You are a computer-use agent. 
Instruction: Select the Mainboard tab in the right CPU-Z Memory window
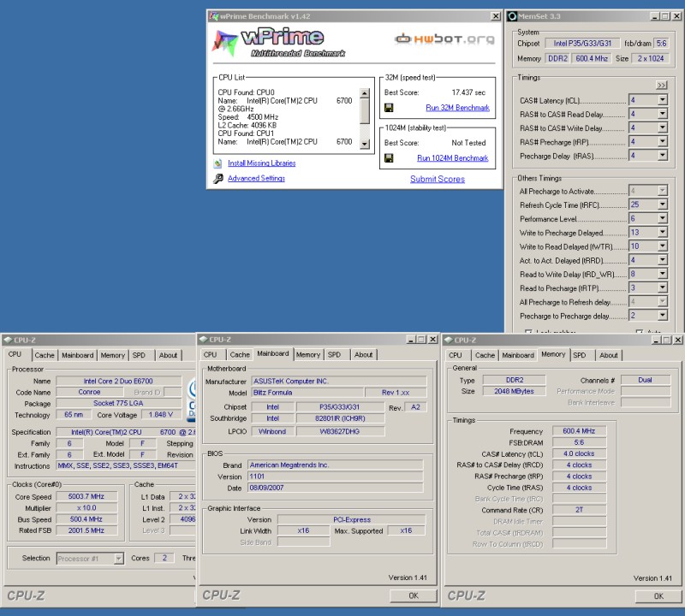pos(518,355)
